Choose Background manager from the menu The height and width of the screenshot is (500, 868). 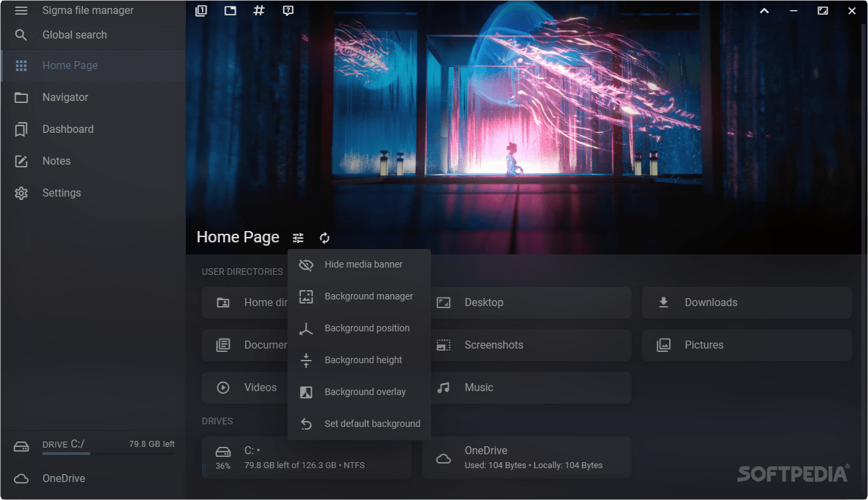coord(359,297)
